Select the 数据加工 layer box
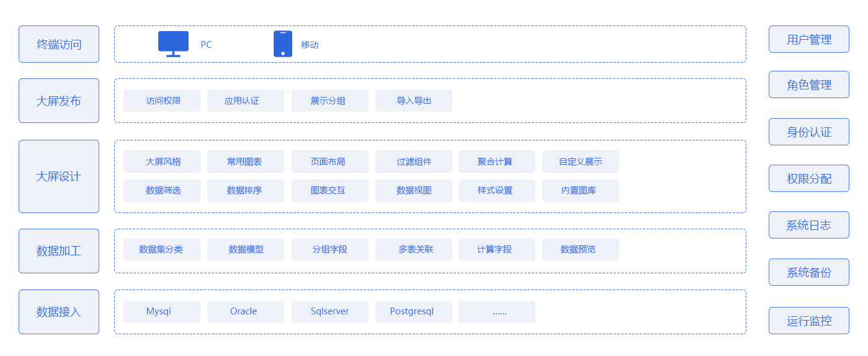 coord(59,251)
